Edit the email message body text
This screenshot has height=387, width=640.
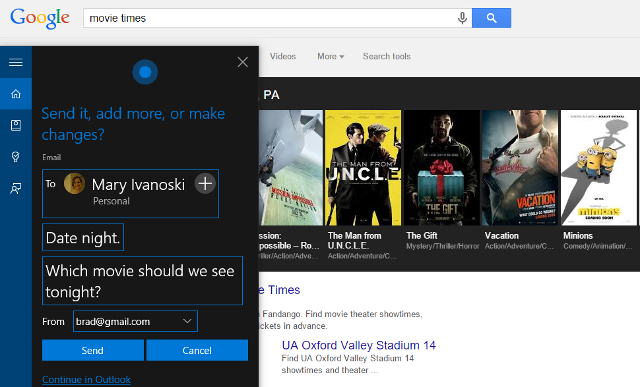point(142,280)
